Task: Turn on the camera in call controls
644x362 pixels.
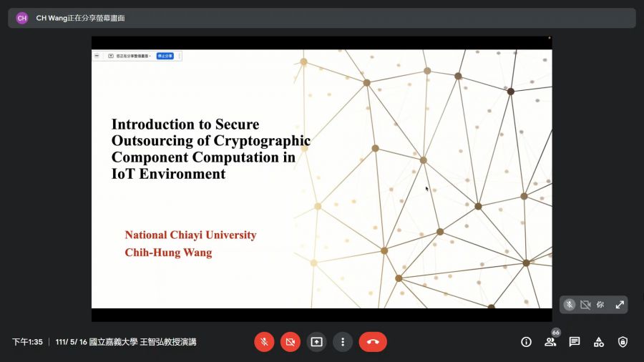Action: (x=290, y=342)
